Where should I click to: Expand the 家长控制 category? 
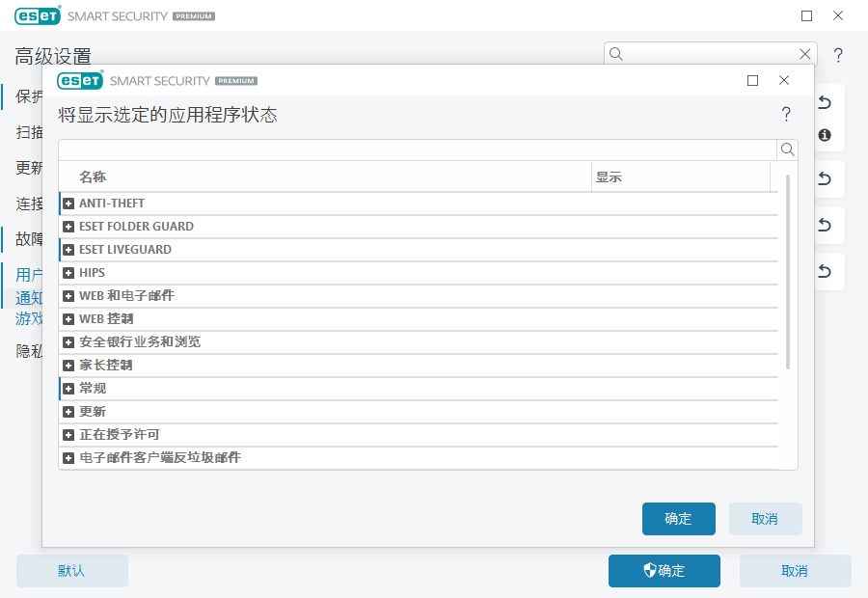pos(68,366)
